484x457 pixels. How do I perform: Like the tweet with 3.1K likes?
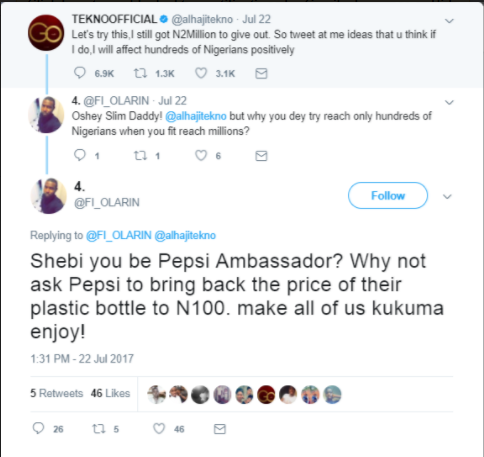(x=201, y=73)
